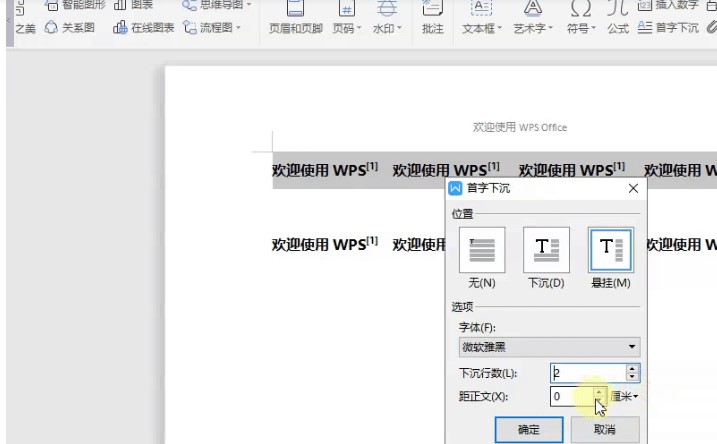This screenshot has height=444, width=717.
Task: Open the 水印 watermark menu
Action: [x=386, y=28]
